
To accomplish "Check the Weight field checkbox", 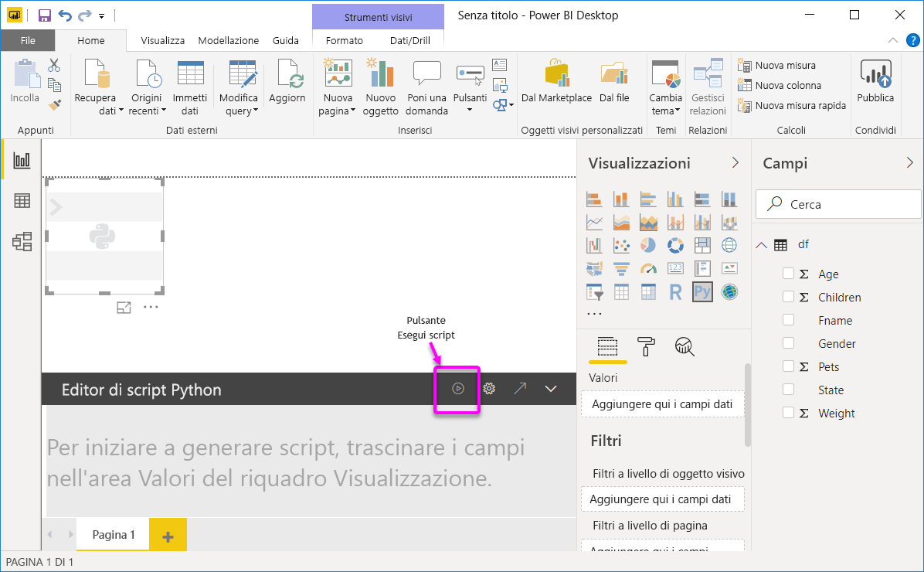I will (x=790, y=413).
